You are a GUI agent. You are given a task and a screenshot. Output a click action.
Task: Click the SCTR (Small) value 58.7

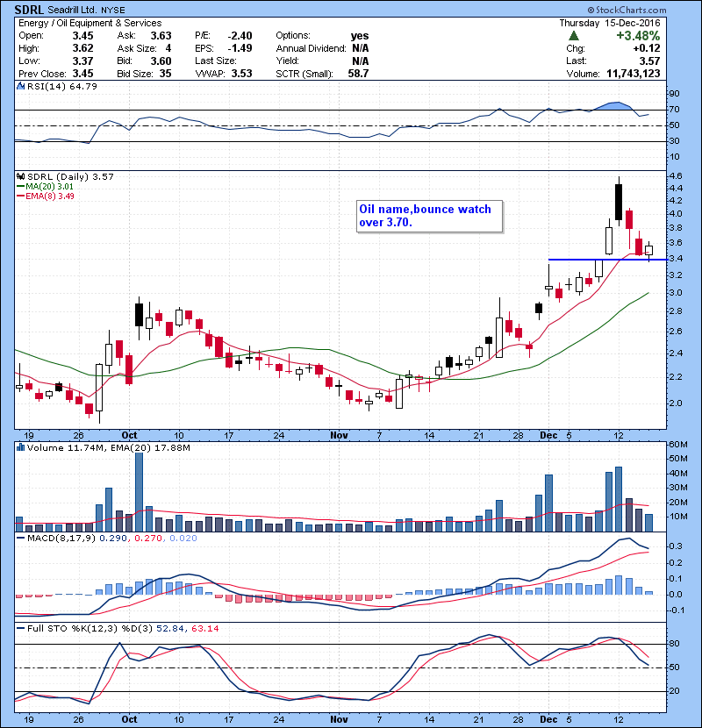tap(358, 74)
